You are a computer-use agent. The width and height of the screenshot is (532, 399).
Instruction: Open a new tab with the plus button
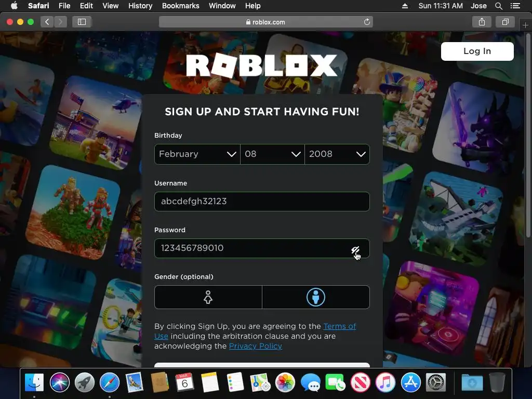(525, 25)
